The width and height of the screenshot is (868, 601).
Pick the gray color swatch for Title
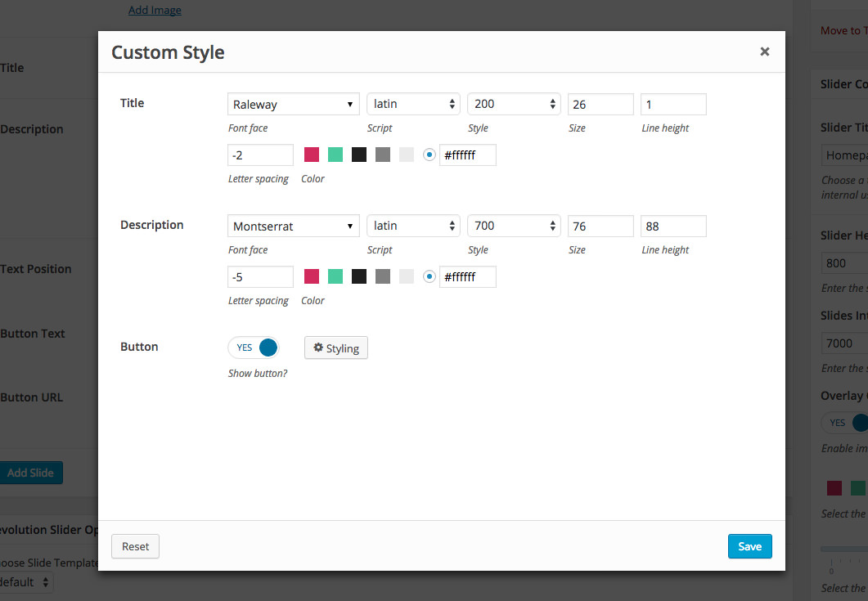coord(383,155)
